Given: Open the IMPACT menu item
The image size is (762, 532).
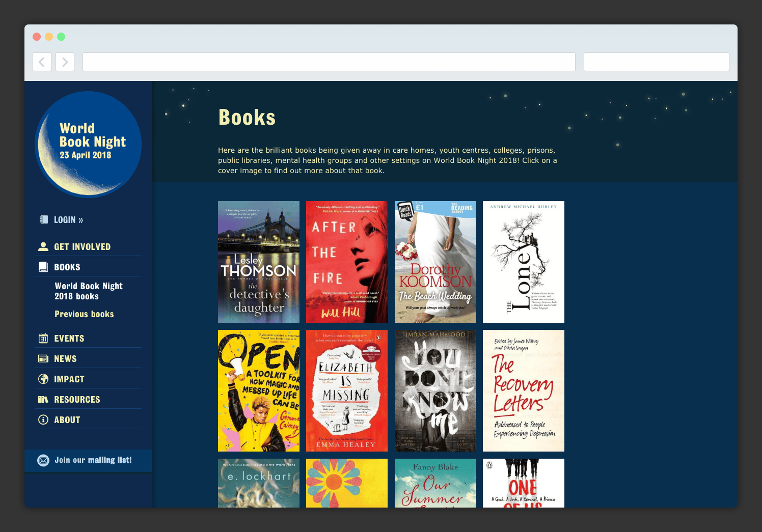Looking at the screenshot, I should [x=69, y=379].
